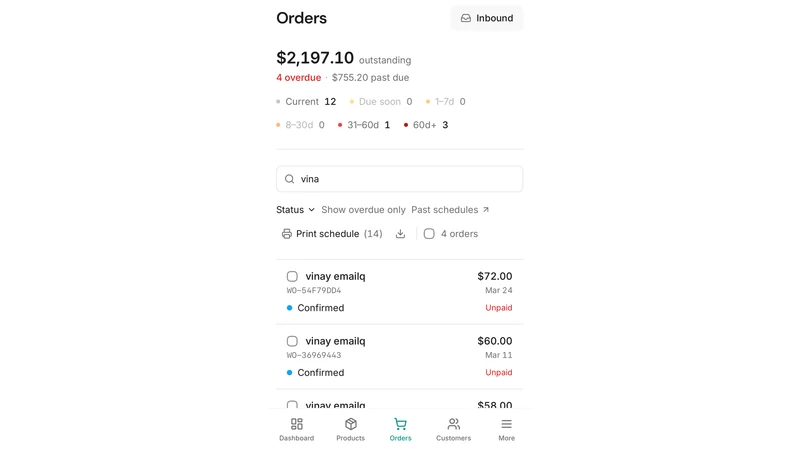Open the More hamburger menu

[x=506, y=424]
